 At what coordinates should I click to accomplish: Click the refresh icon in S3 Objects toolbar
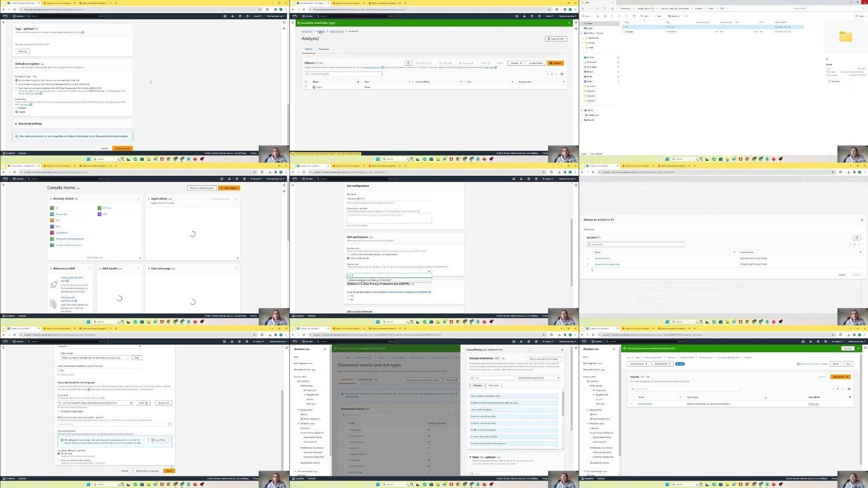click(409, 63)
